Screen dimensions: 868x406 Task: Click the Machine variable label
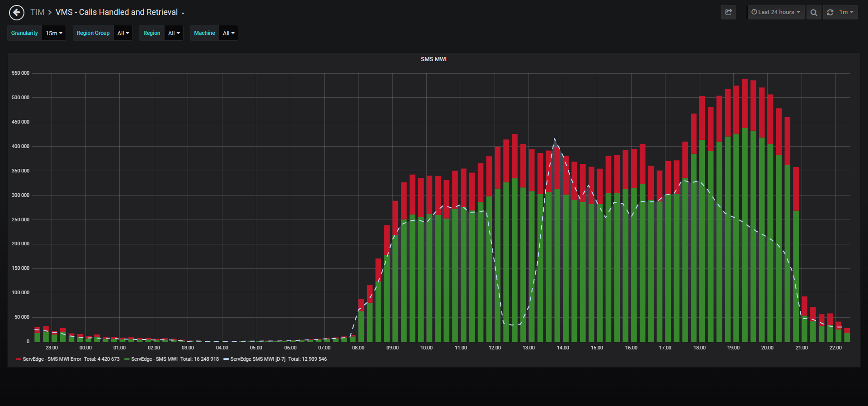point(204,33)
